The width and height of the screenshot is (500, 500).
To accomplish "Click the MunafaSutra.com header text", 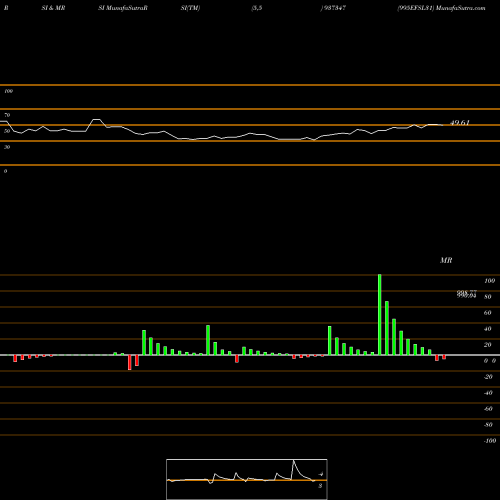I will click(460, 8).
